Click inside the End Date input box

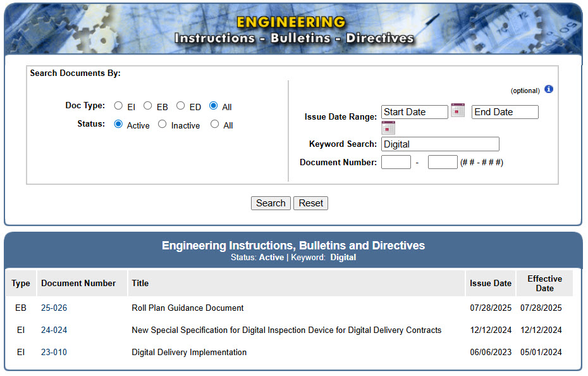(505, 111)
